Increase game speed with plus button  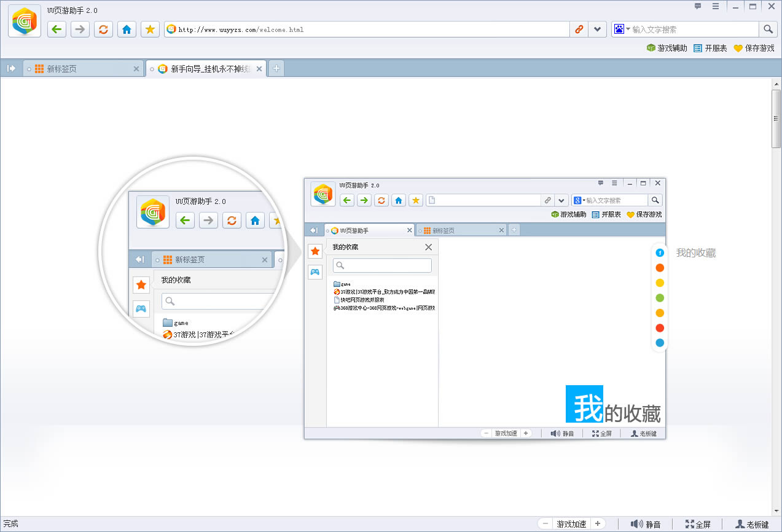coord(598,524)
